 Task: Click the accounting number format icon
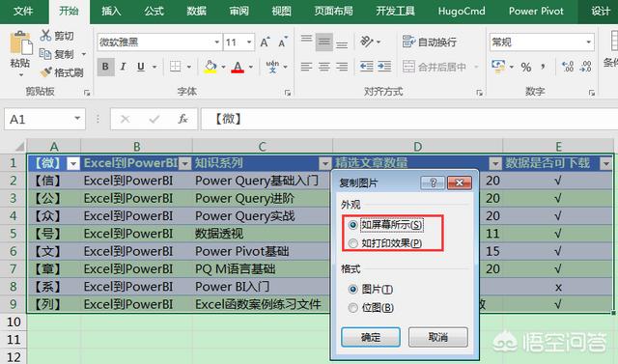(498, 67)
